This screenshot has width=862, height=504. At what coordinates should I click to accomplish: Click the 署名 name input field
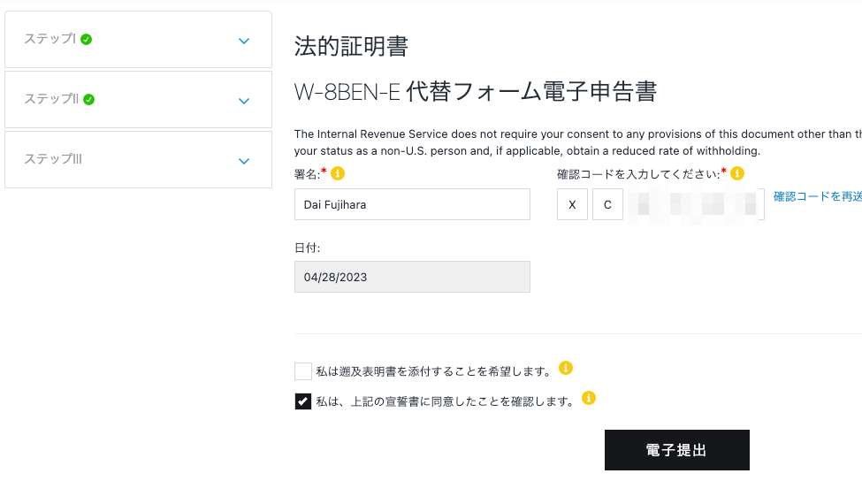pos(412,204)
